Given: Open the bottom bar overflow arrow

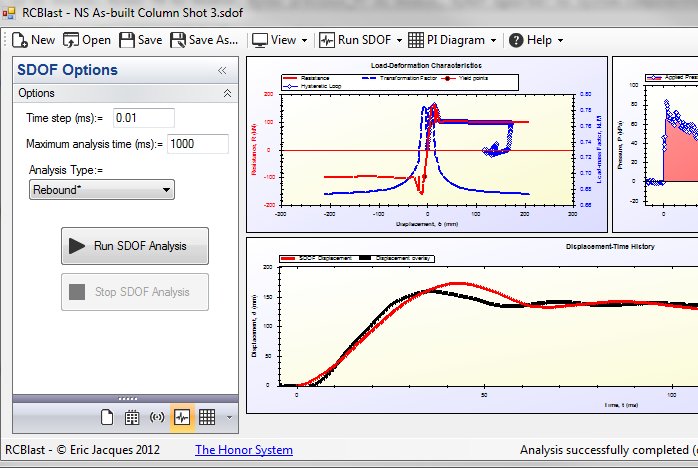Looking at the screenshot, I should pos(229,418).
